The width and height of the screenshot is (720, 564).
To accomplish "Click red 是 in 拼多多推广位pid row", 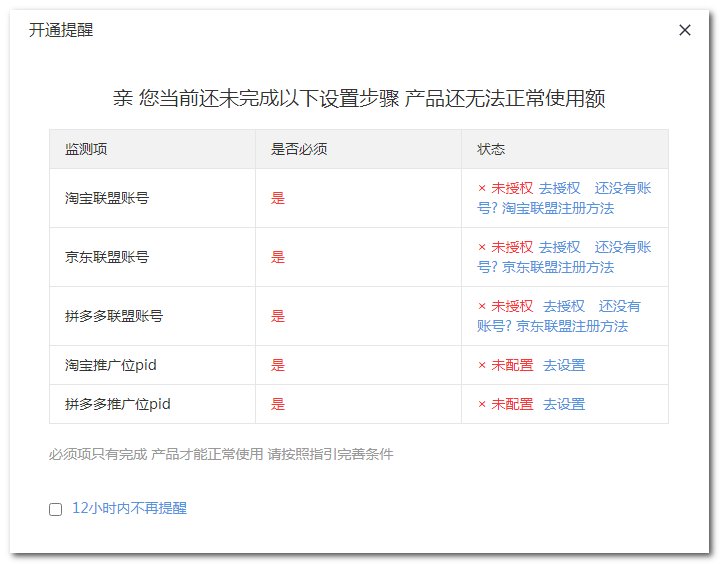I will 278,405.
